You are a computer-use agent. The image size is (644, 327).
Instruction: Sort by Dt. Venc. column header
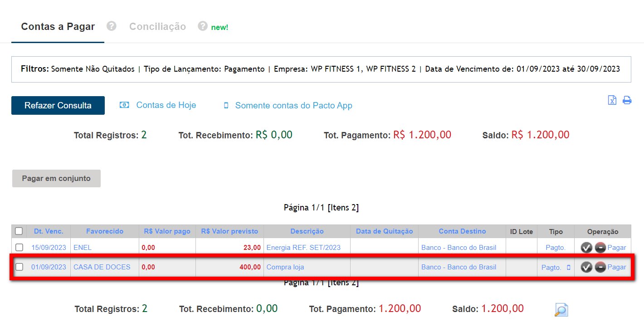click(x=49, y=231)
